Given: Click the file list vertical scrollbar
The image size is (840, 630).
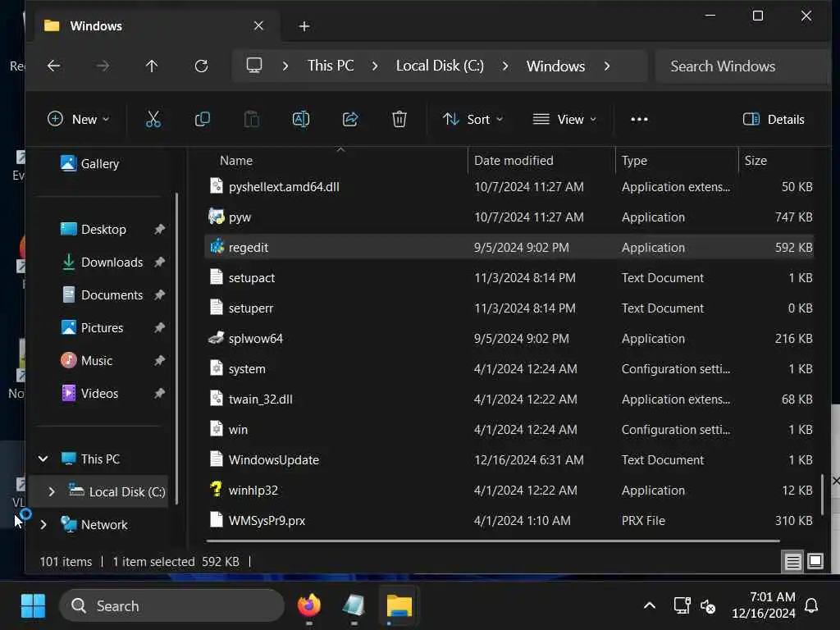Looking at the screenshot, I should point(822,493).
